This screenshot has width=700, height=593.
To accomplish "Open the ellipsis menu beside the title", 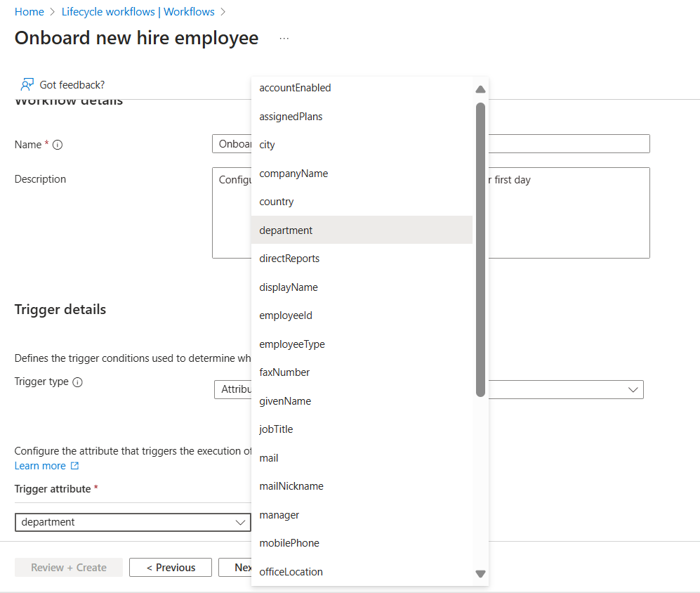I will [284, 39].
